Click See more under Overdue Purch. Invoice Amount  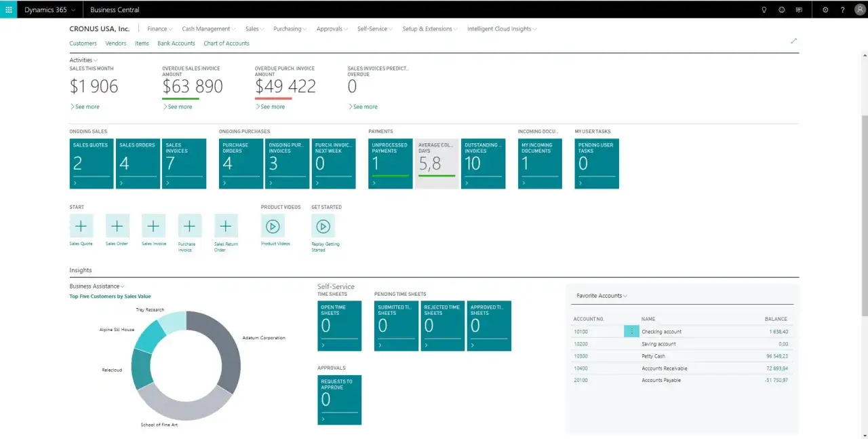(270, 107)
